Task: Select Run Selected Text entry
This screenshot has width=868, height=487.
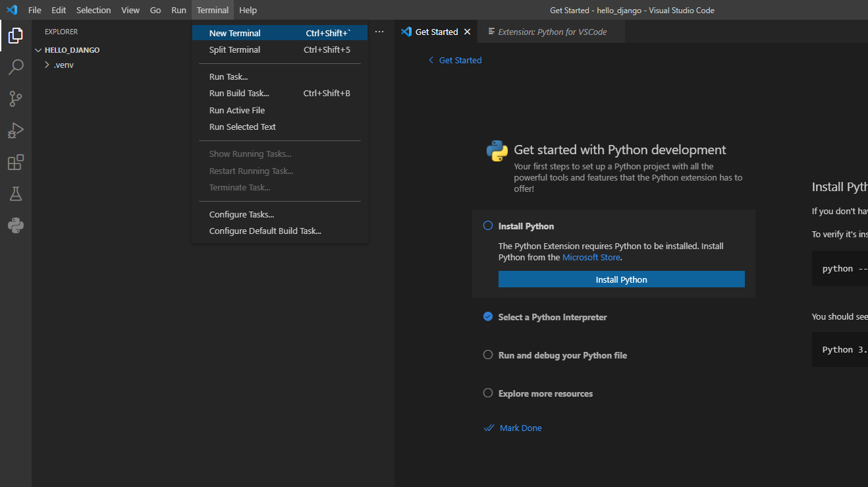Action: pyautogui.click(x=280, y=127)
